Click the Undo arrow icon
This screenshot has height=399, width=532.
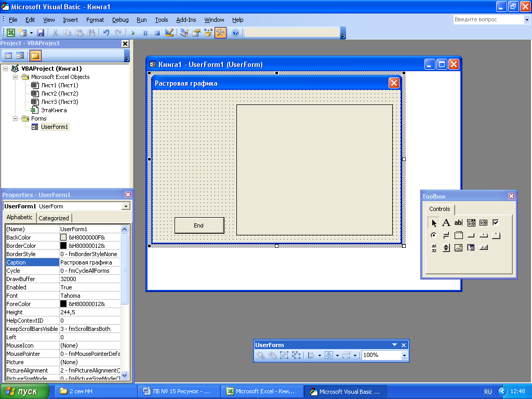pos(106,33)
